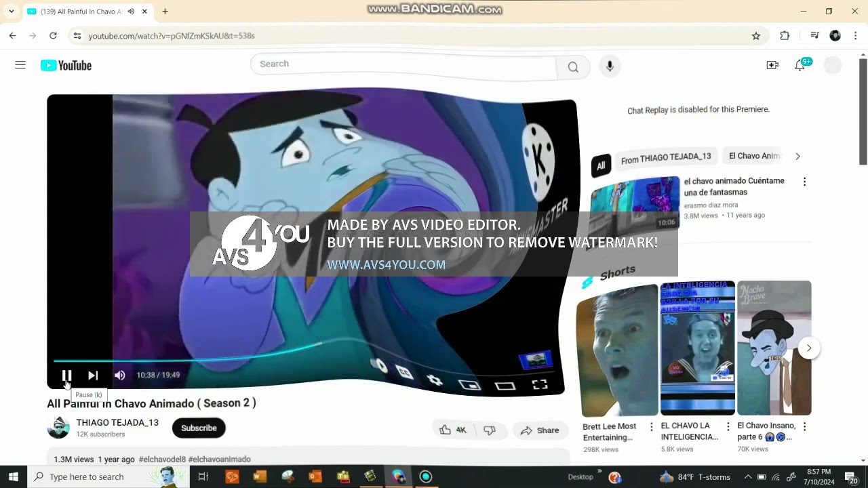Enable miniplayer mode
The width and height of the screenshot is (868, 488).
pos(469,384)
